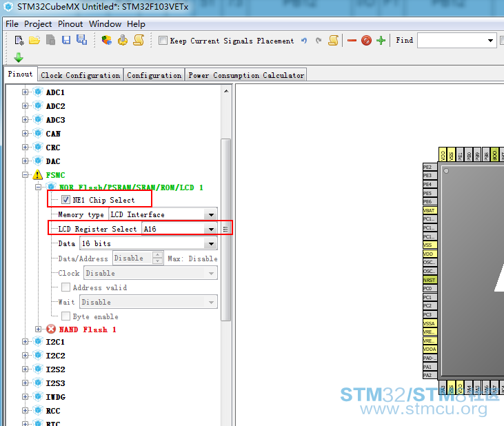Expand the CRC tree node
The height and width of the screenshot is (426, 504).
coord(25,147)
